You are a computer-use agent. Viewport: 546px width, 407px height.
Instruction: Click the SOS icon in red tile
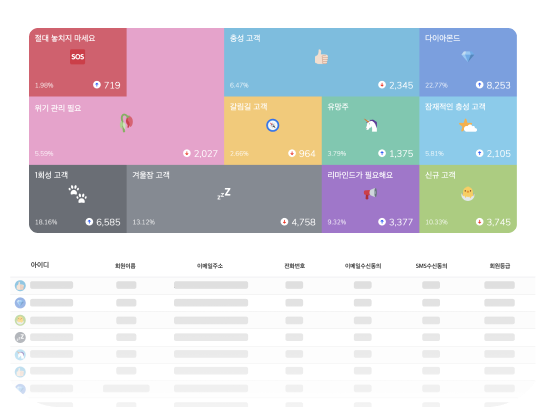(x=78, y=57)
